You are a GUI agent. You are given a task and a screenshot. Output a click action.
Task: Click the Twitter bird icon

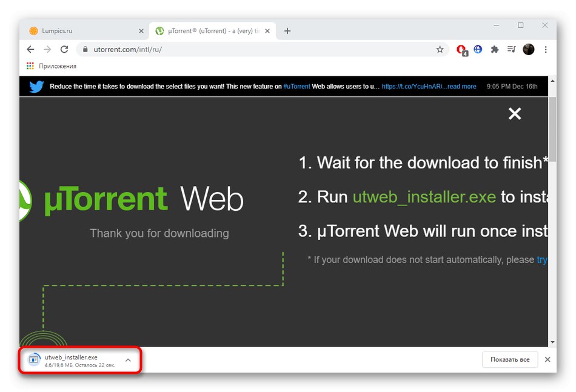(37, 87)
